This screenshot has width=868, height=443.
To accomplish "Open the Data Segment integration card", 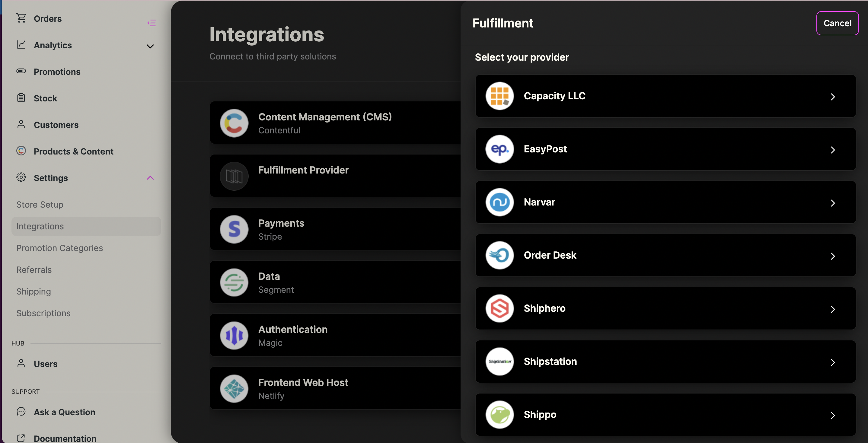I will 335,282.
